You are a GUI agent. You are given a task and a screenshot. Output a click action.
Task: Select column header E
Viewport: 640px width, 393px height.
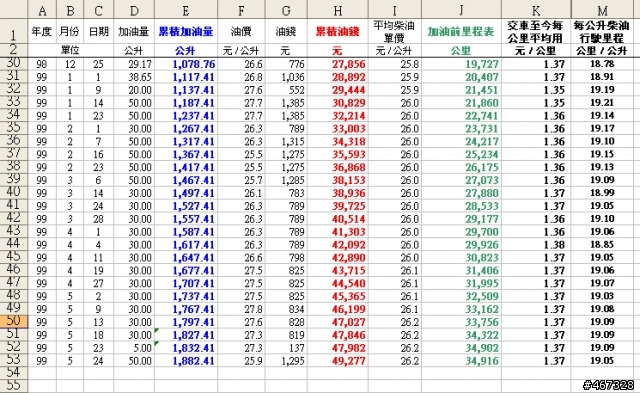coord(186,10)
